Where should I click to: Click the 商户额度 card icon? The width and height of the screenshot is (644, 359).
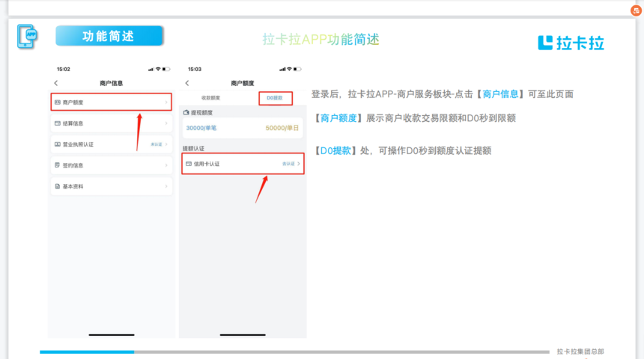click(x=58, y=102)
